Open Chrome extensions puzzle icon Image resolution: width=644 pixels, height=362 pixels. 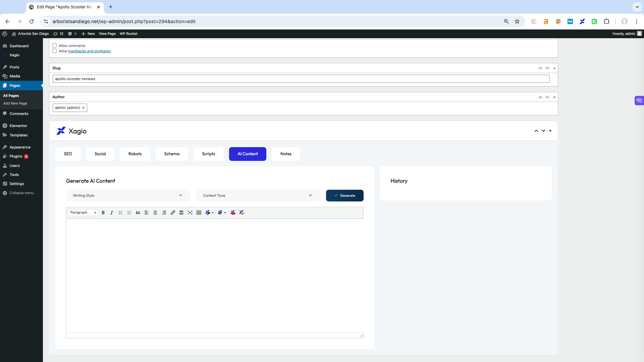click(606, 21)
